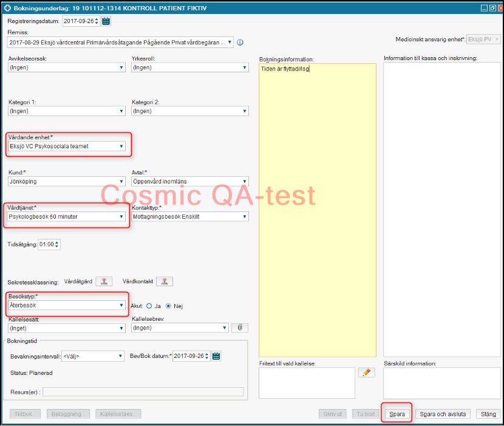This screenshot has height=426, width=504.
Task: Open the Bev/Bok datum calendar picker
Action: pos(216,356)
